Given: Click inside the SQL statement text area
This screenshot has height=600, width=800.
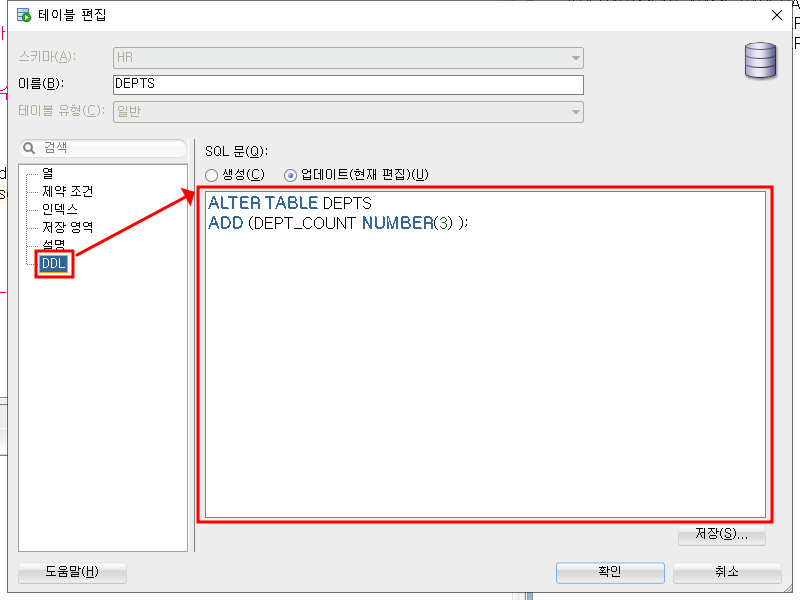Looking at the screenshot, I should click(x=485, y=355).
